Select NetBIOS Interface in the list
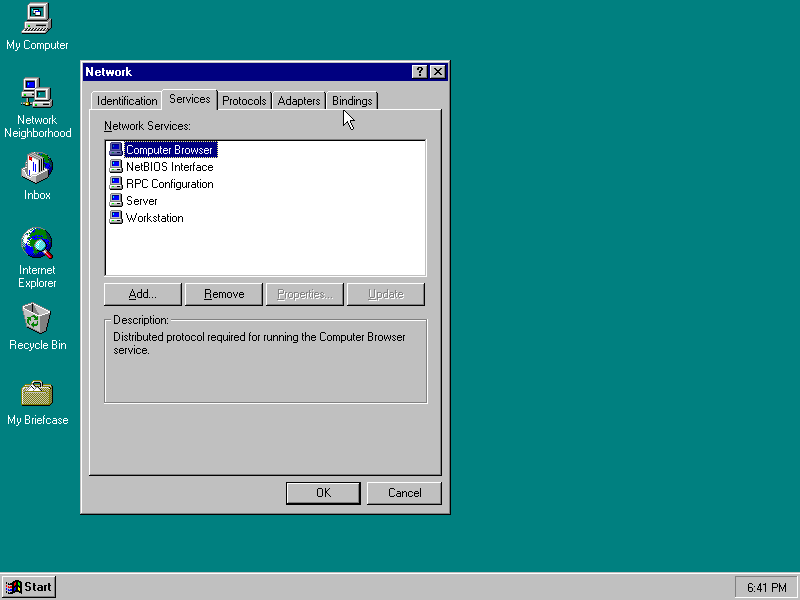 click(x=170, y=167)
